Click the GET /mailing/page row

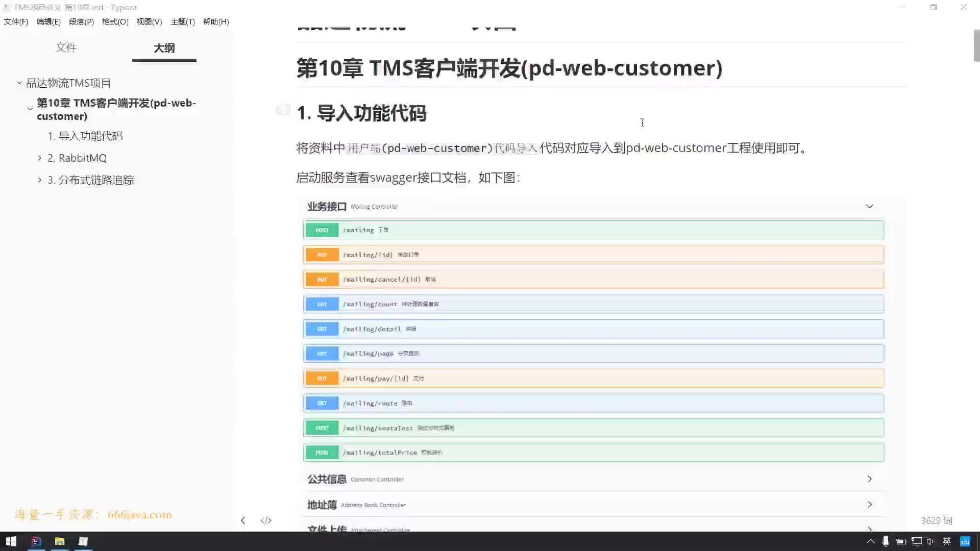tap(594, 354)
